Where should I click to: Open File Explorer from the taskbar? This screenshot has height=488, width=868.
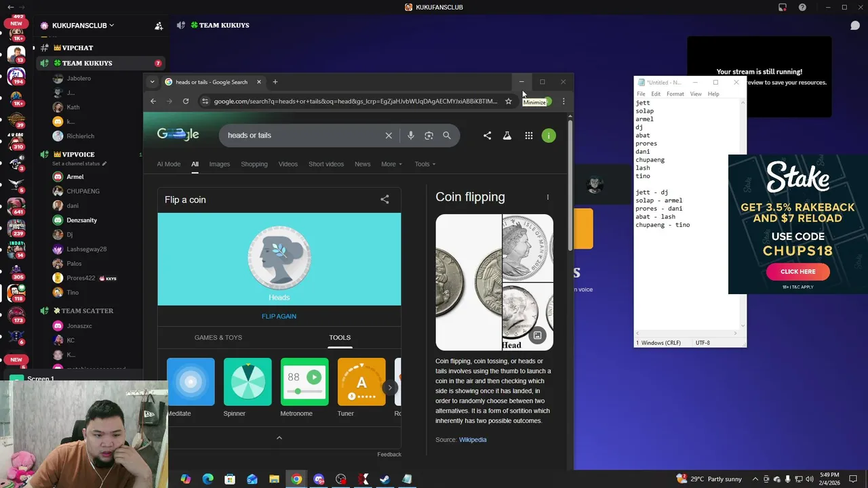274,479
